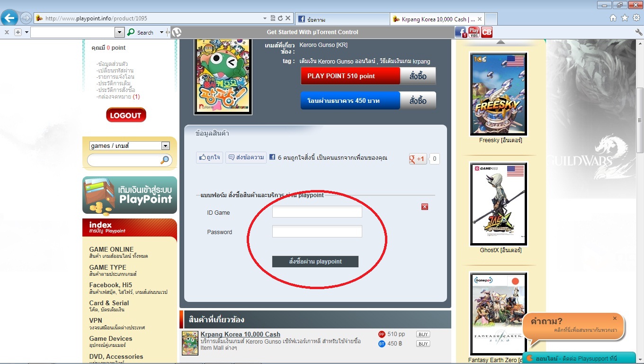The height and width of the screenshot is (364, 644).
Task: Open Krpang Korea 10,000 Cash related link
Action: point(241,334)
